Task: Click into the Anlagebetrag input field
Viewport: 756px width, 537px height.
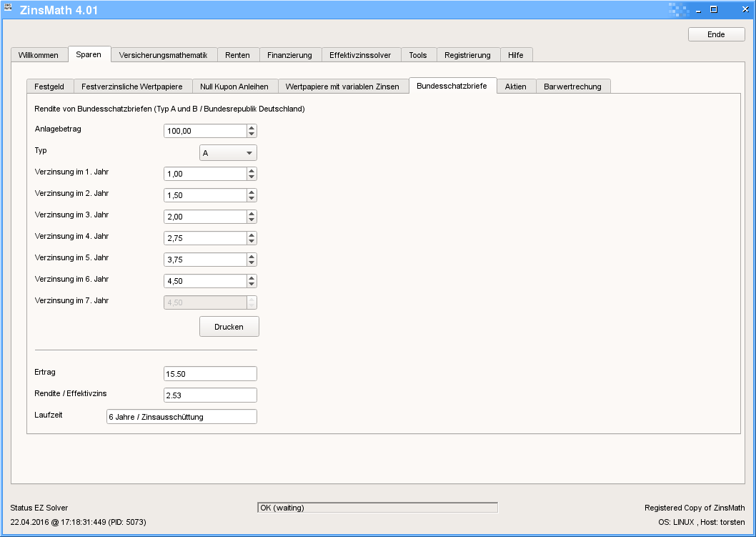Action: [205, 131]
